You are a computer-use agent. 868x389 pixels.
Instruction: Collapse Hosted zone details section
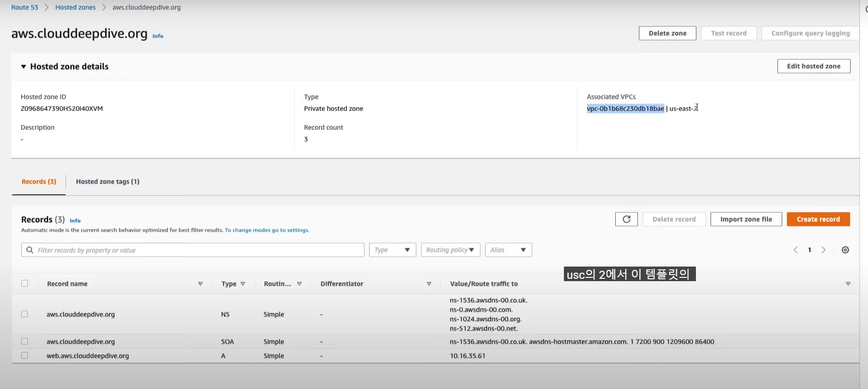coord(24,67)
